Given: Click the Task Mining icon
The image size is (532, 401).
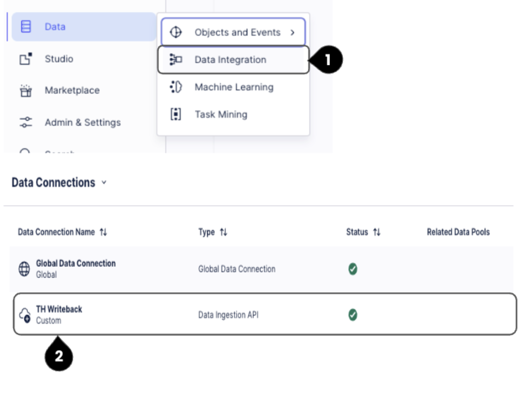Looking at the screenshot, I should point(176,114).
